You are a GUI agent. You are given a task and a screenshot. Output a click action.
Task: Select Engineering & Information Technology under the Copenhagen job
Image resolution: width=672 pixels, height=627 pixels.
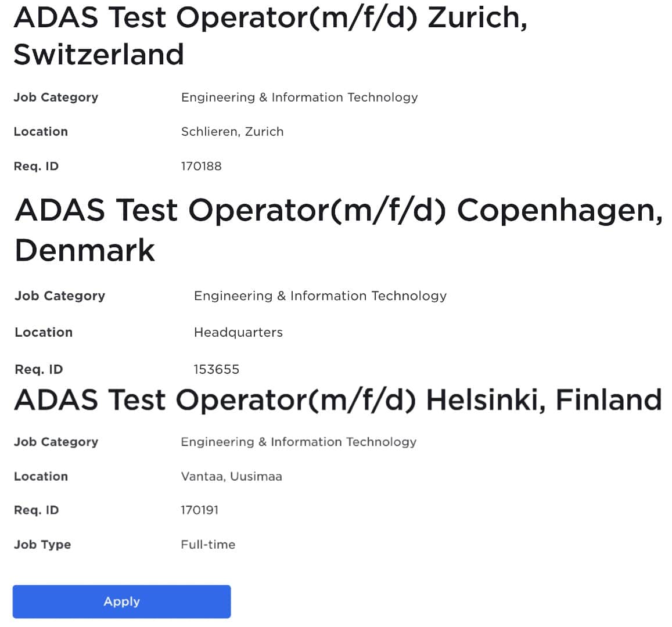319,296
